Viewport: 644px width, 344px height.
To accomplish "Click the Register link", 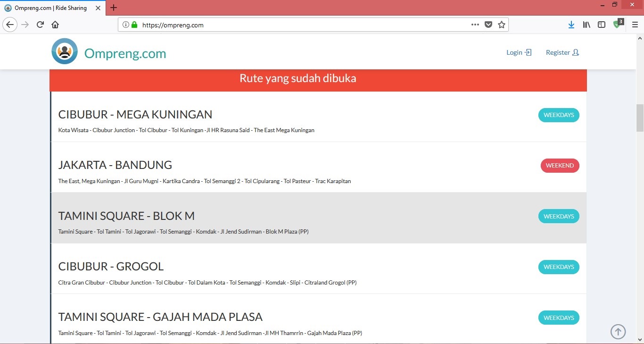I will tap(562, 52).
